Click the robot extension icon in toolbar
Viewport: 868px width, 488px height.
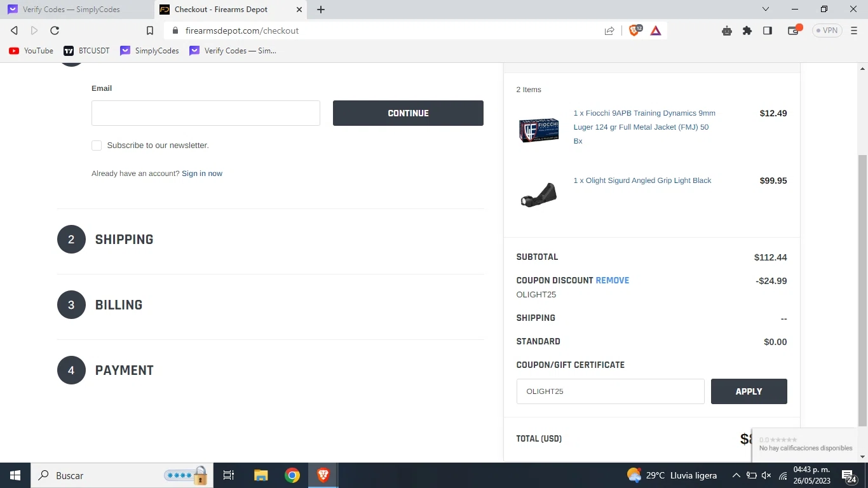pos(727,30)
